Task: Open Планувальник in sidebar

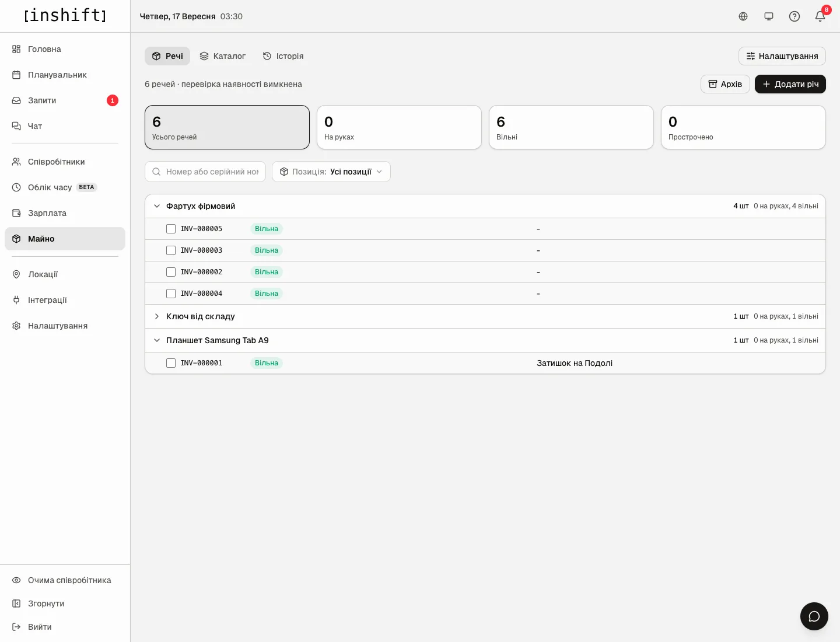Action: 65,75
